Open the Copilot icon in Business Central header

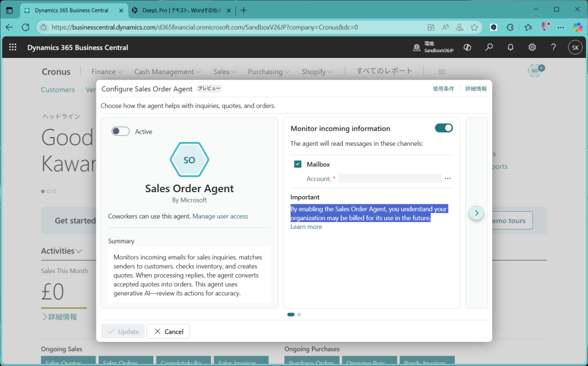[x=467, y=47]
